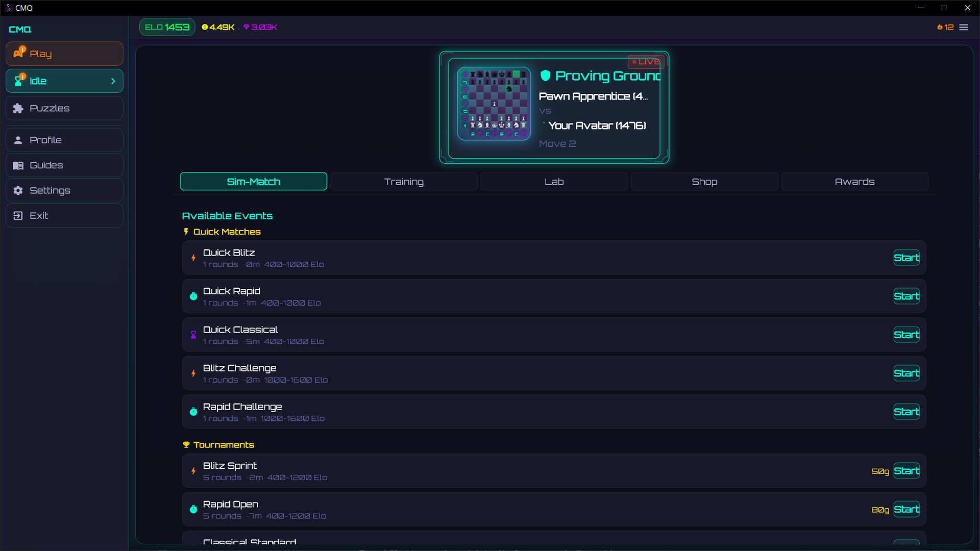The image size is (980, 551).
Task: Click the purple gem balance icon
Action: pos(247,28)
